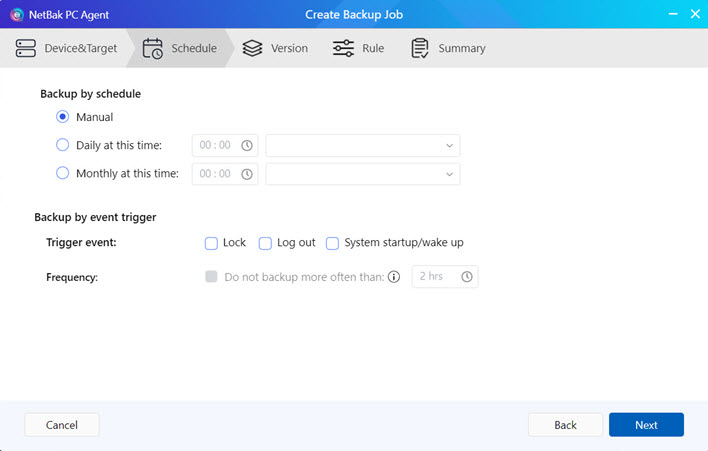This screenshot has width=708, height=451.
Task: Click the Schedule calendar clock icon
Action: 153,48
